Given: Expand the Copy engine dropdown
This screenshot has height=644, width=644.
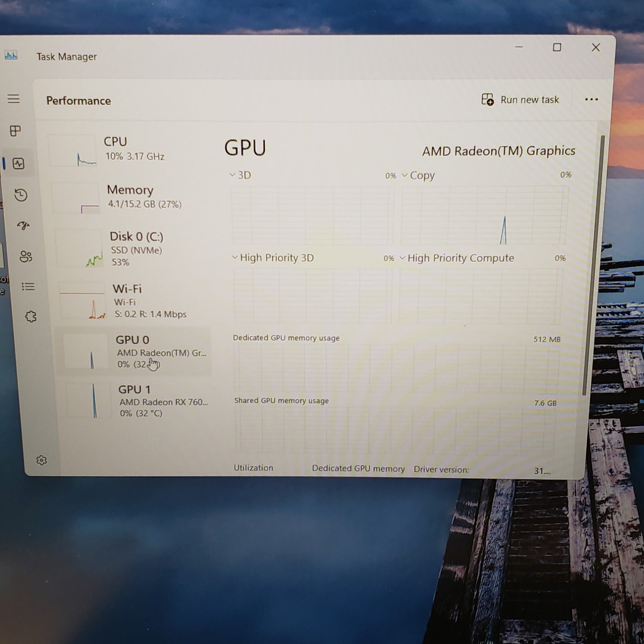Looking at the screenshot, I should pos(418,176).
